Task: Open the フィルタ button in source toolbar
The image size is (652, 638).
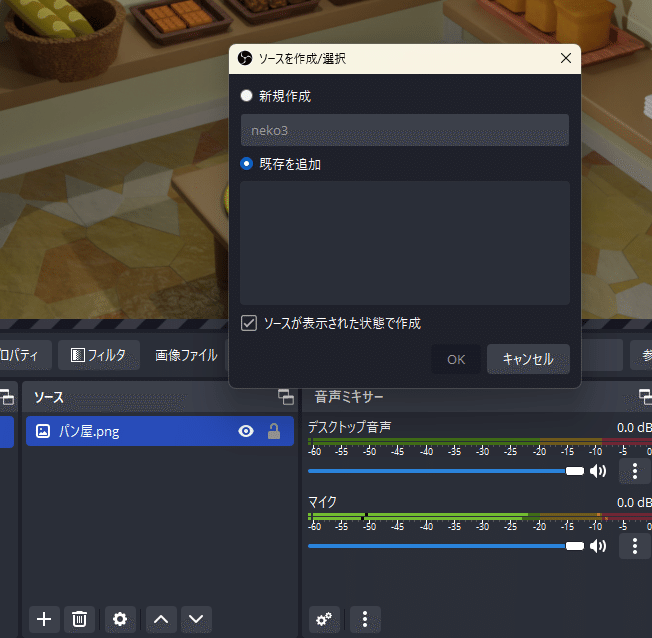Action: (99, 355)
